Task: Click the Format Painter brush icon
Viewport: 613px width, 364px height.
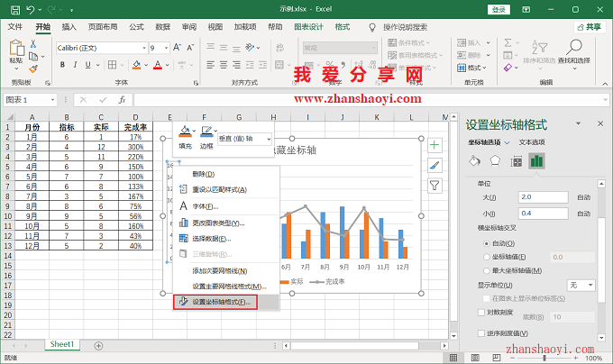Action: [x=33, y=69]
